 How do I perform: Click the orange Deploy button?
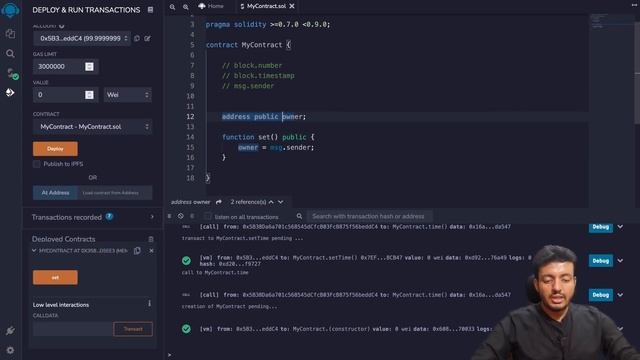point(55,149)
